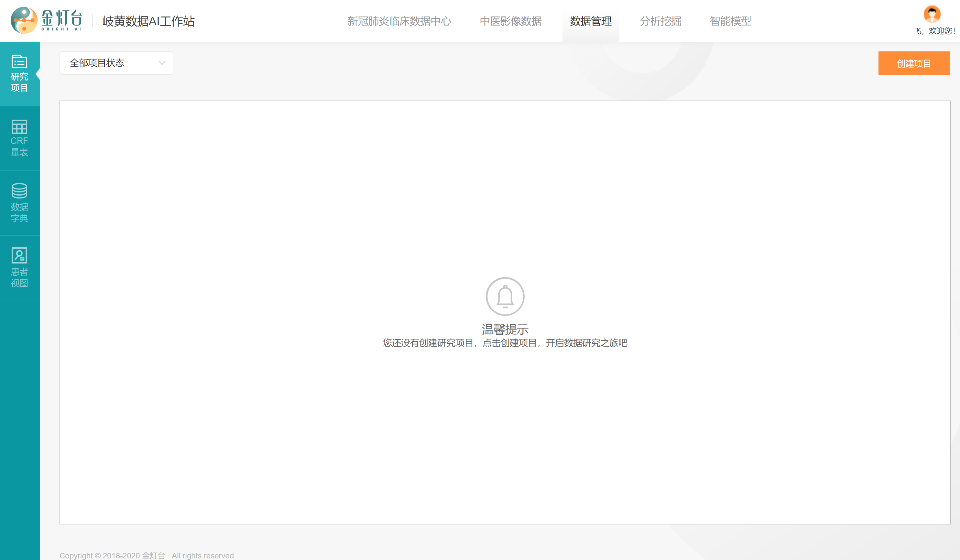
Task: Switch to 中医影像数据 tab
Action: coord(510,21)
